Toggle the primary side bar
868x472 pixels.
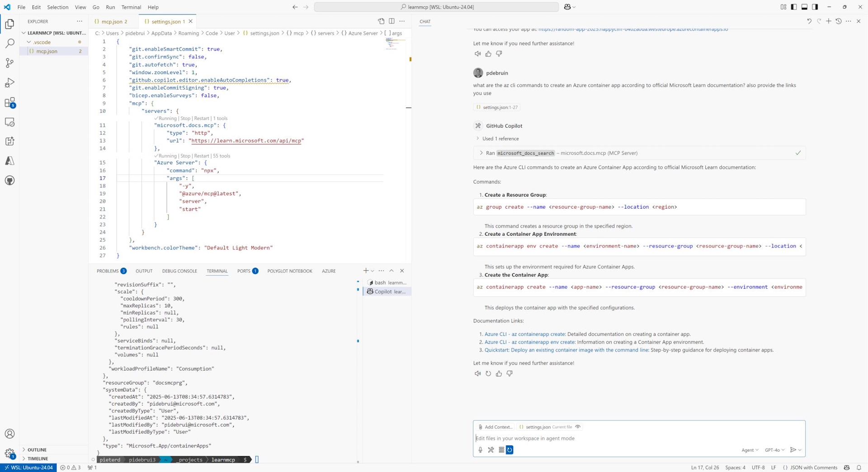tap(794, 7)
